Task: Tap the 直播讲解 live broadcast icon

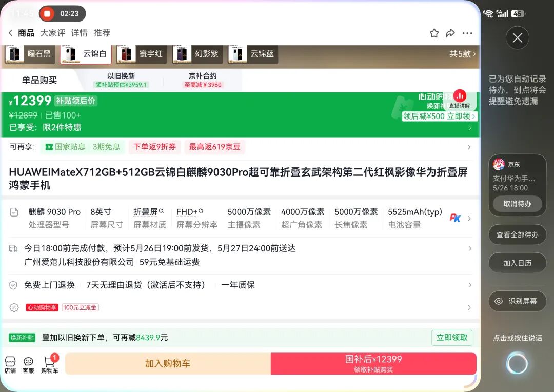Action: pos(460,99)
